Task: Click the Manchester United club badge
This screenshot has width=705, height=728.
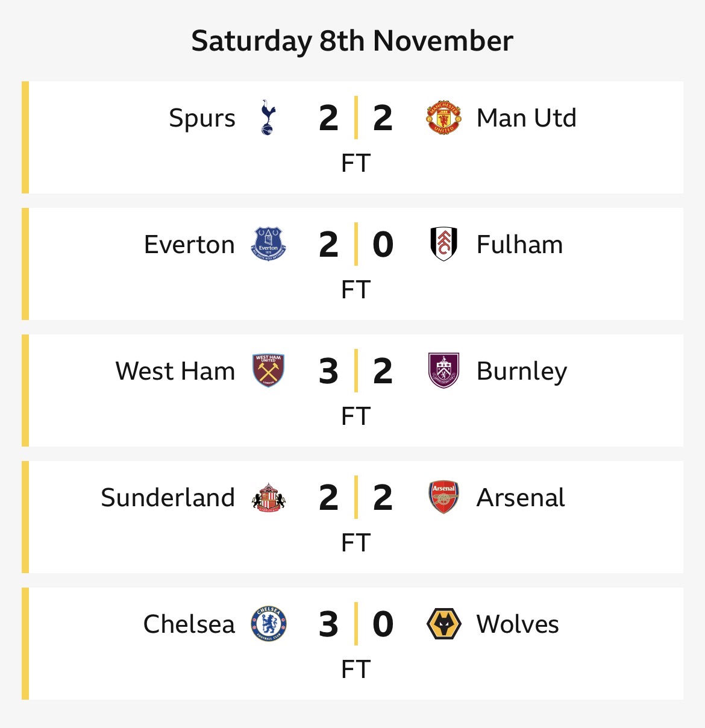Action: point(443,118)
